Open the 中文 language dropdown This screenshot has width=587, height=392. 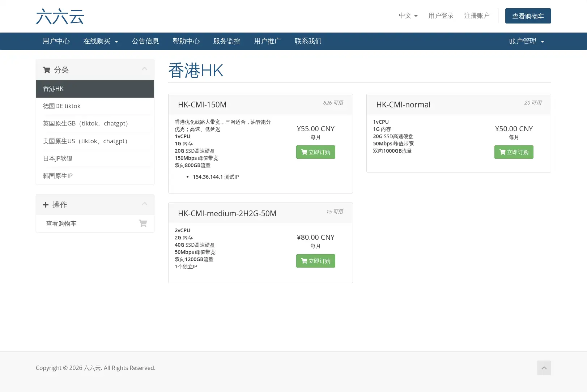coord(408,16)
